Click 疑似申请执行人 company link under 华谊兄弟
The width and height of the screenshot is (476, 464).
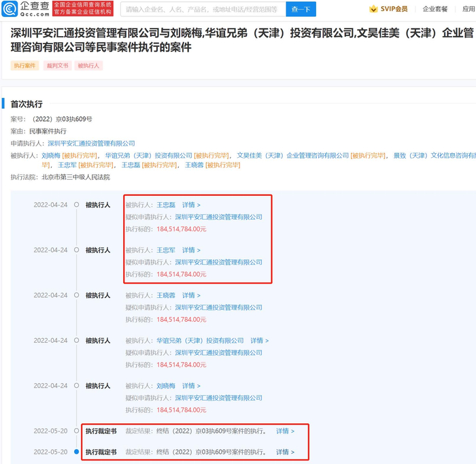point(218,353)
